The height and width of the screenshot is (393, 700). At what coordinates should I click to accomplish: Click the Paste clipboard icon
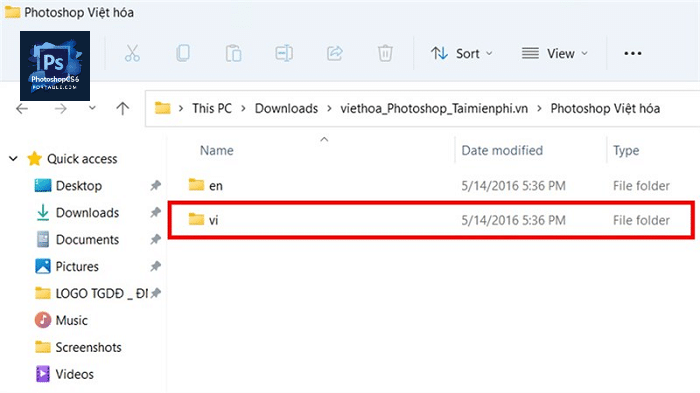(233, 53)
